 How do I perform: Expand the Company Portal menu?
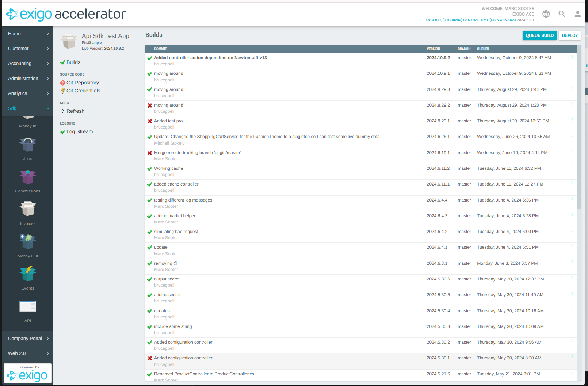pos(27,339)
